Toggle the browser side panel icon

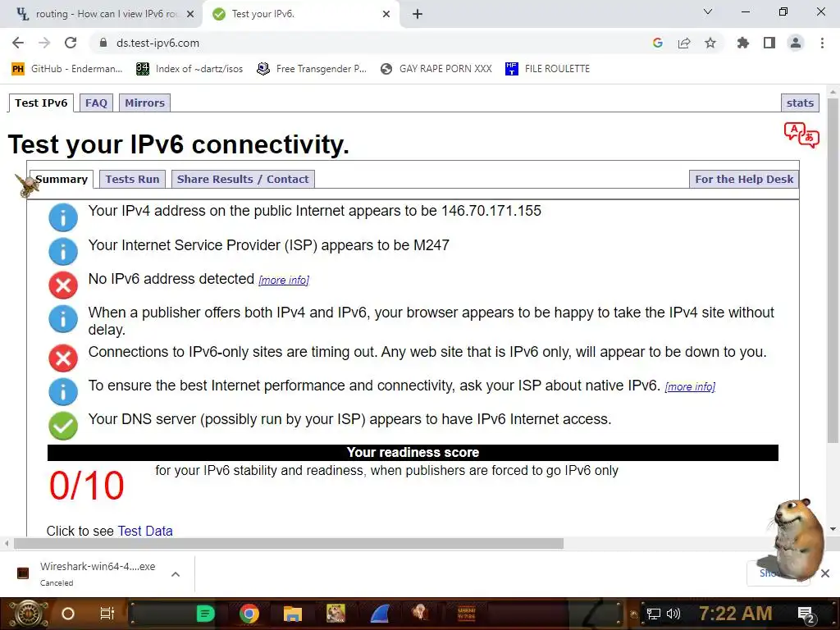coord(769,43)
